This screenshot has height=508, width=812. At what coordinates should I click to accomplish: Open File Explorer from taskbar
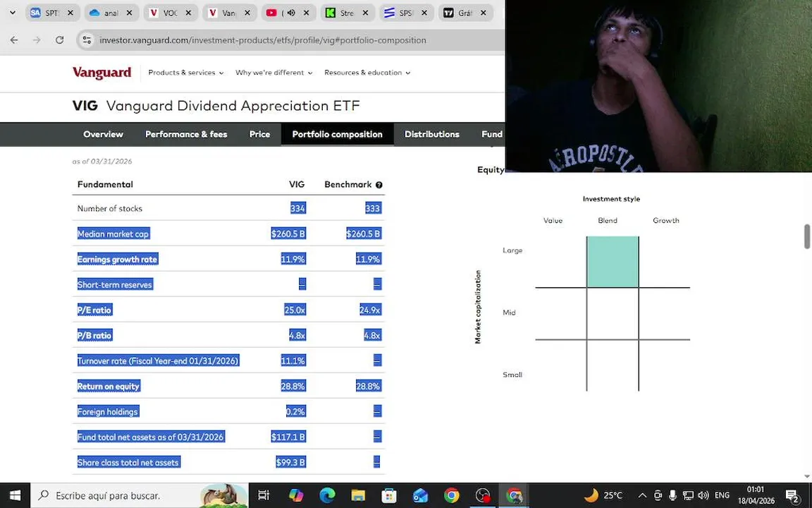click(x=358, y=495)
